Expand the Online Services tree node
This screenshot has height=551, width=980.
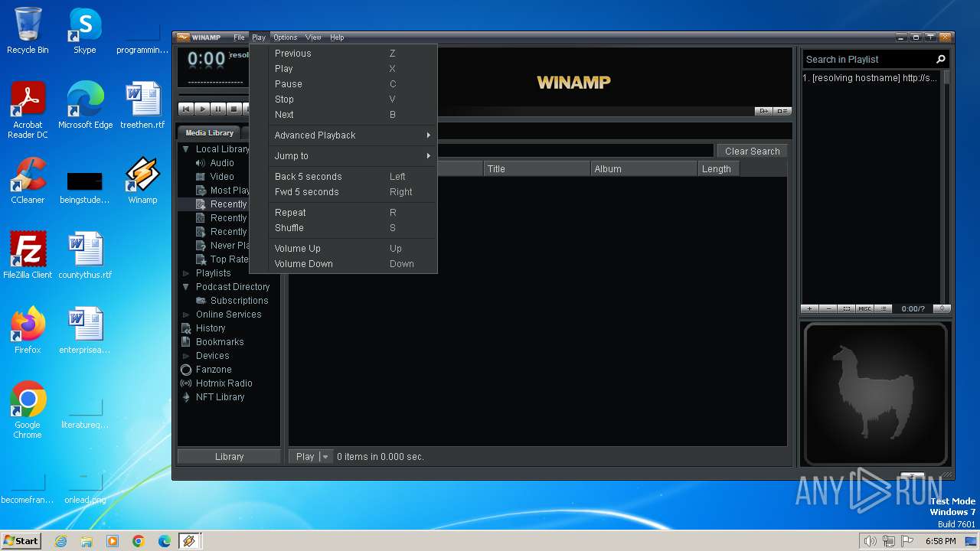point(186,315)
